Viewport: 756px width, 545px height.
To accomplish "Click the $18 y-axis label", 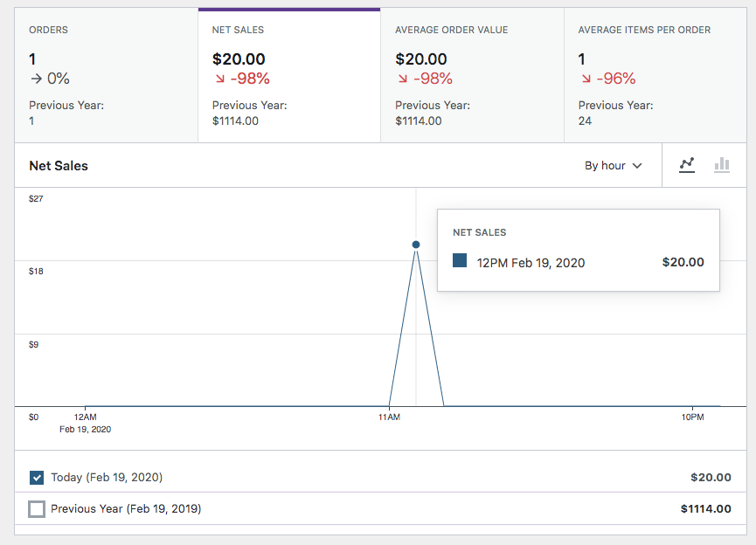I will tap(36, 272).
